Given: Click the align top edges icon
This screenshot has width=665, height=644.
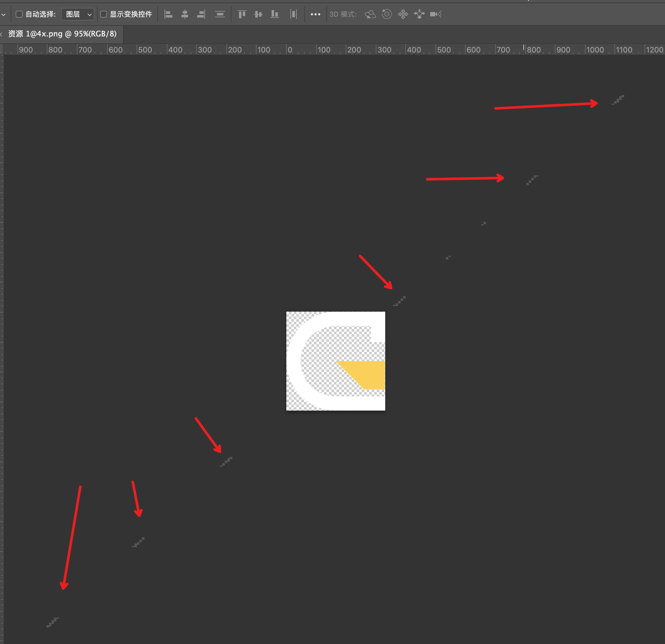Looking at the screenshot, I should pyautogui.click(x=242, y=14).
